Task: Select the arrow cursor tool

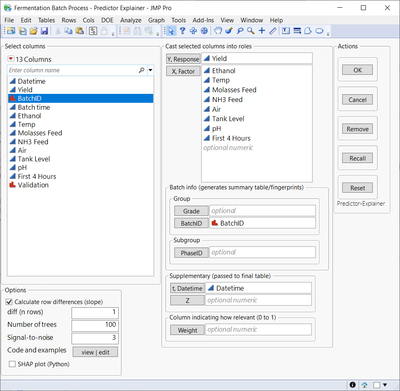Action: pyautogui.click(x=171, y=31)
